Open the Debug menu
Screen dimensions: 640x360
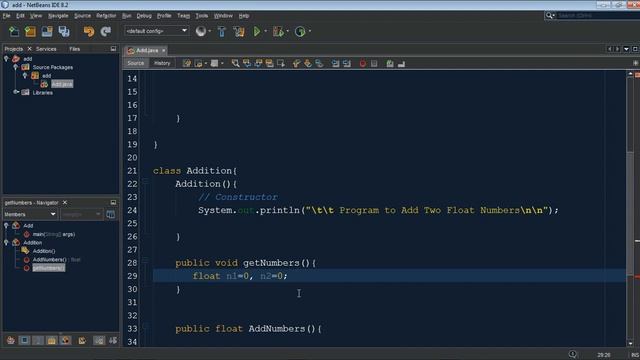click(144, 16)
